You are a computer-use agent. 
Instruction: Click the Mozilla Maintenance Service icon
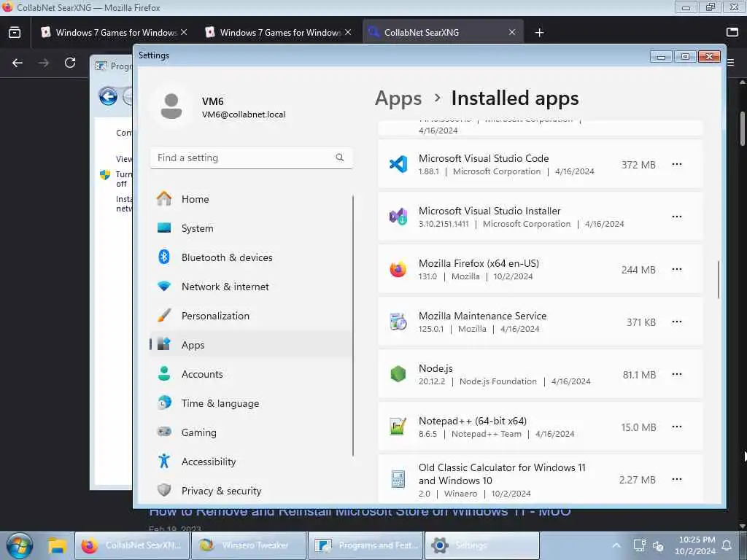(398, 322)
